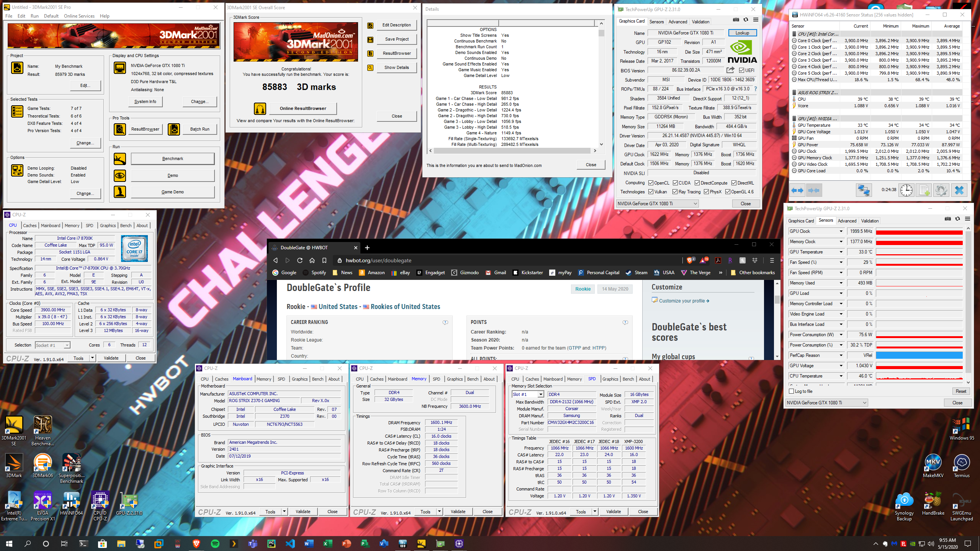
Task: Click the BIOS export share icon
Action: point(730,70)
